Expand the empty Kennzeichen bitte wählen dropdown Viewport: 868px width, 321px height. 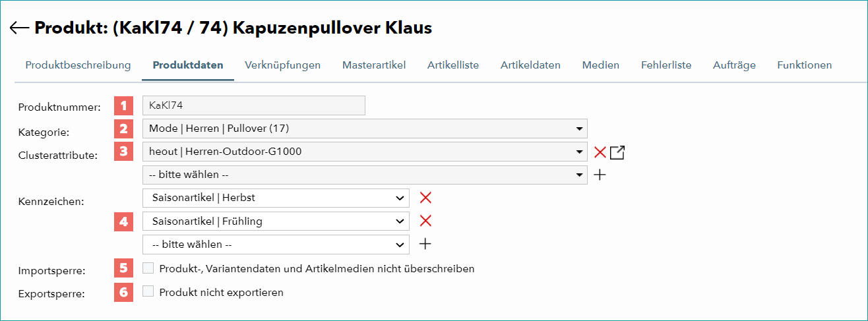point(276,244)
